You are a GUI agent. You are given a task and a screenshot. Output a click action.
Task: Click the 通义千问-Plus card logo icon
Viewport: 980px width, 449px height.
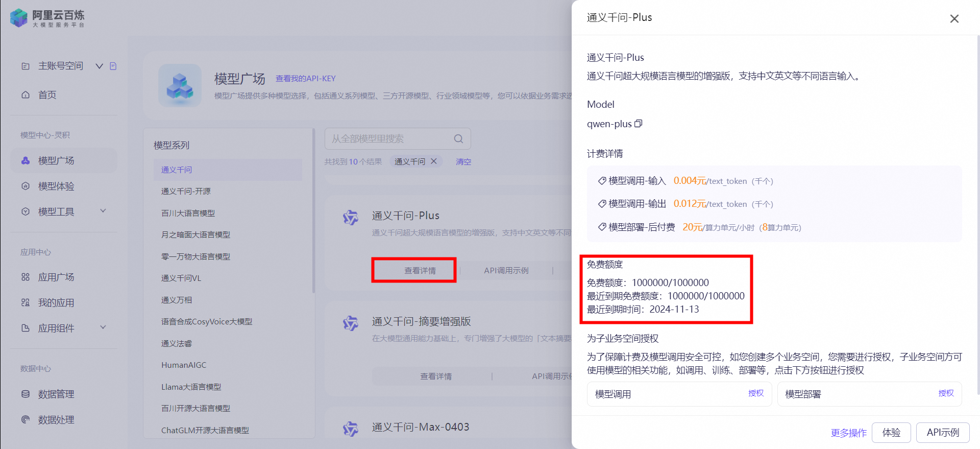pyautogui.click(x=351, y=217)
